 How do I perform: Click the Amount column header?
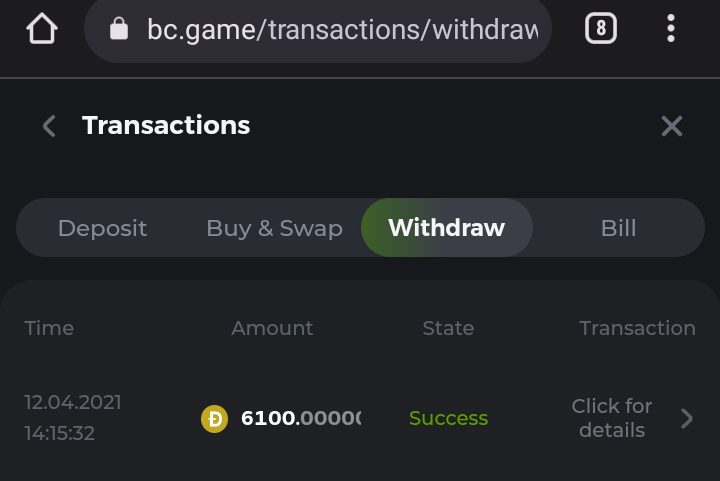point(272,328)
